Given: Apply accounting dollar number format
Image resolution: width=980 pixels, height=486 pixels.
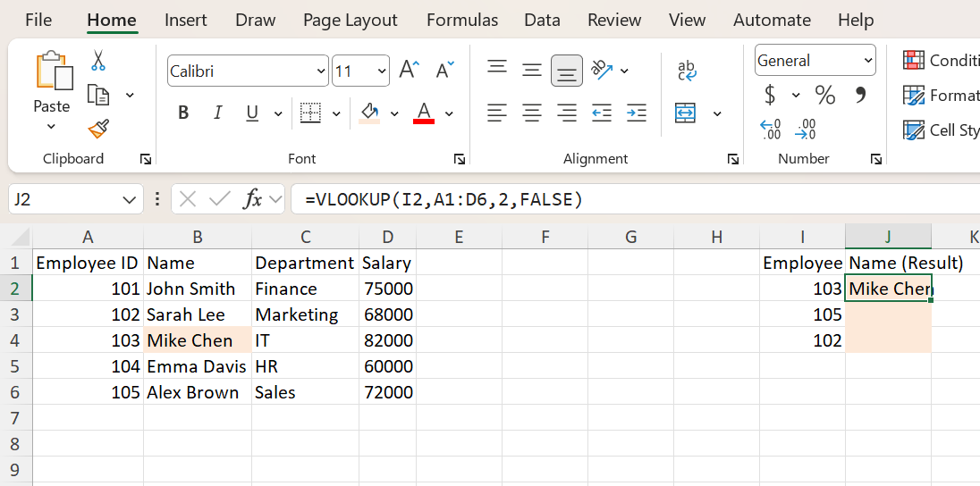Looking at the screenshot, I should [x=770, y=95].
